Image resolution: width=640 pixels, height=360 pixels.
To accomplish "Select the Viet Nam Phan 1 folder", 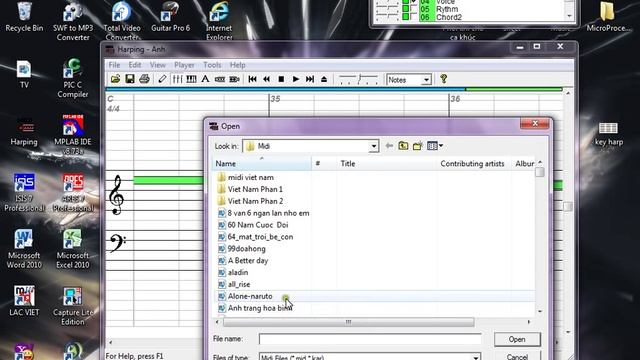I will (x=255, y=189).
